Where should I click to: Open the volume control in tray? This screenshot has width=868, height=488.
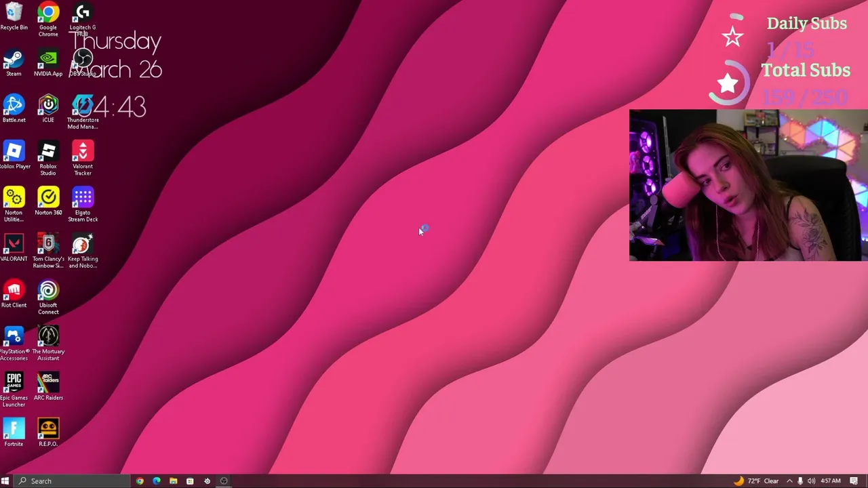[x=811, y=481]
